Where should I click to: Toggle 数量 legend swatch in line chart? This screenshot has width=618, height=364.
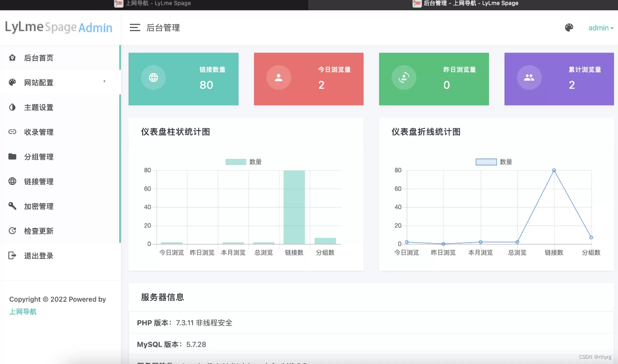click(x=486, y=162)
